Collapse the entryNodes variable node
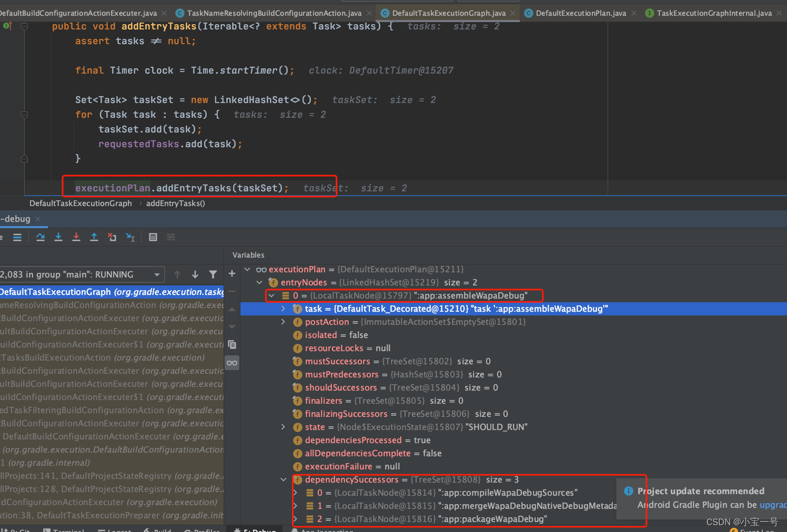The image size is (787, 532). (259, 282)
